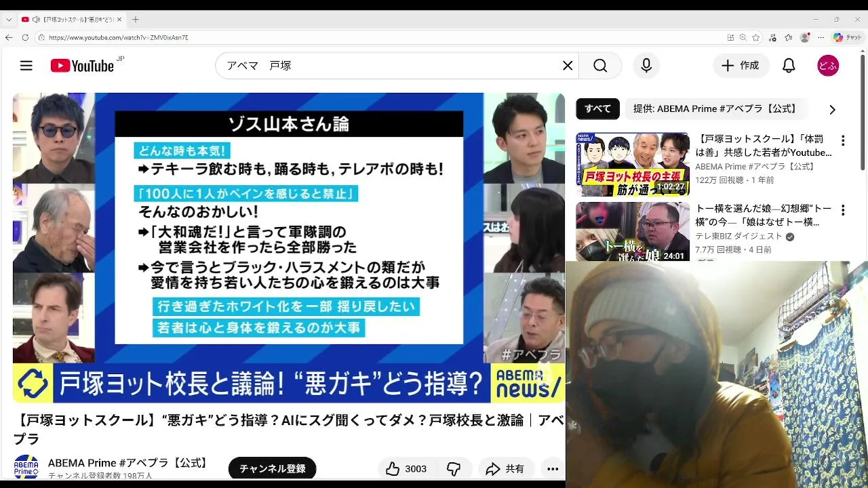
Task: Click verified badge beside テレ東BIZ ダイジェスト
Action: (x=790, y=237)
